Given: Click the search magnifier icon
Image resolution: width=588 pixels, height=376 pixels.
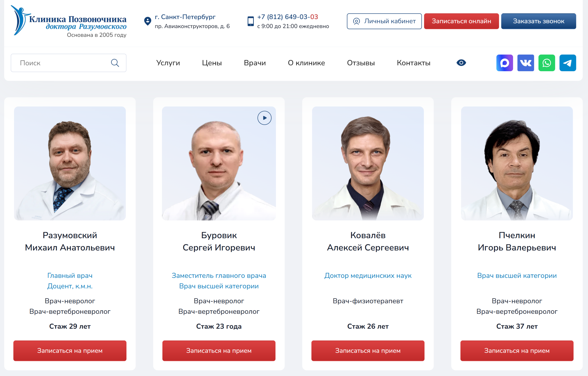Looking at the screenshot, I should [x=115, y=63].
